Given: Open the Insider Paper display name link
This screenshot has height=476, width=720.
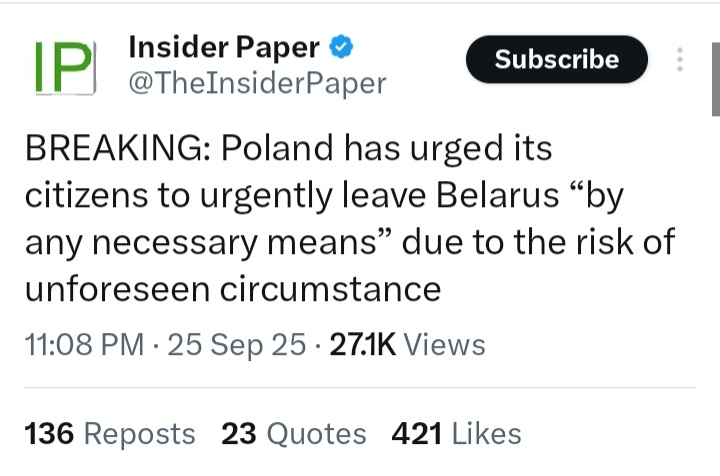Looking at the screenshot, I should [225, 47].
